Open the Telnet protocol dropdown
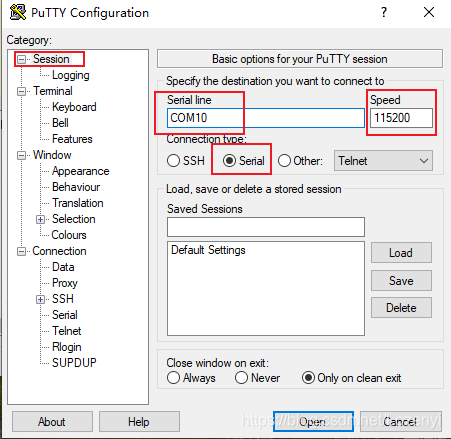 (383, 161)
